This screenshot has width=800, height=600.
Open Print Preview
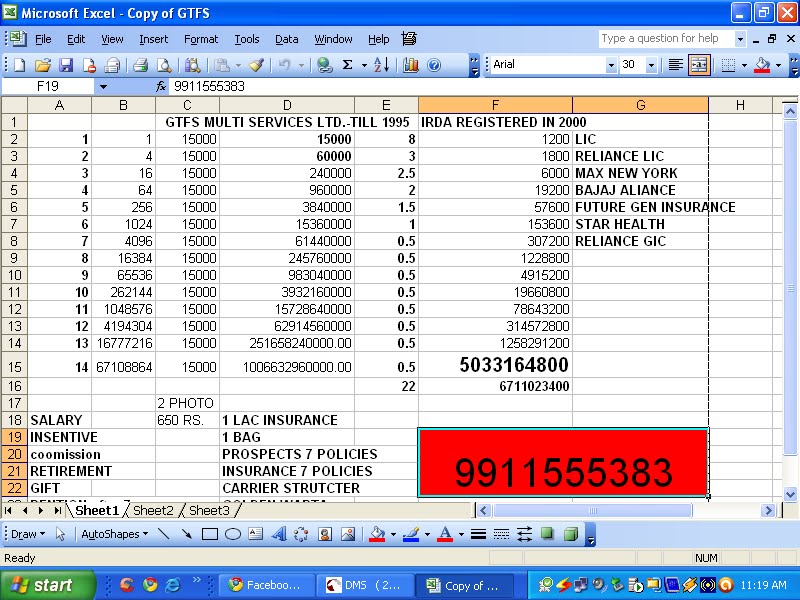tap(164, 65)
